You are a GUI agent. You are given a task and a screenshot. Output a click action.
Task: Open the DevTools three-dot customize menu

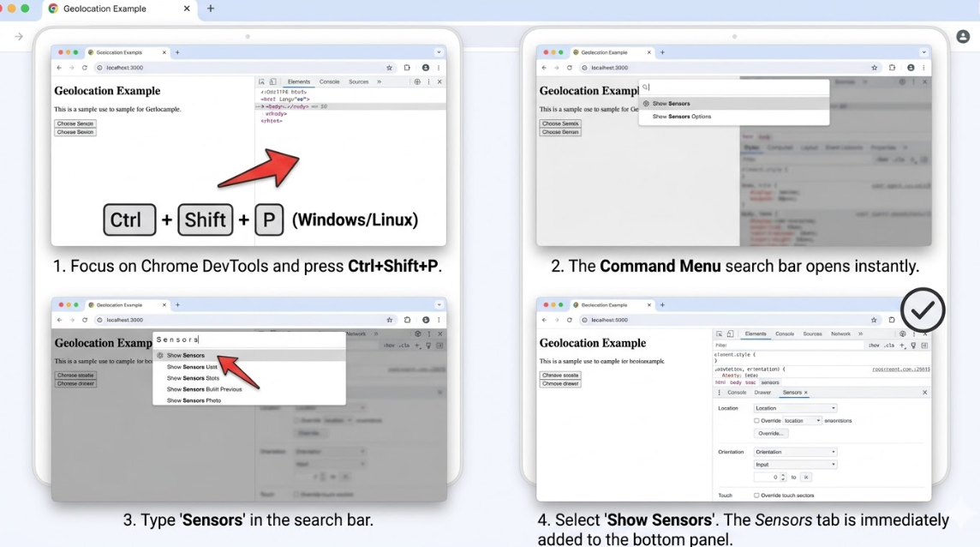tap(914, 334)
